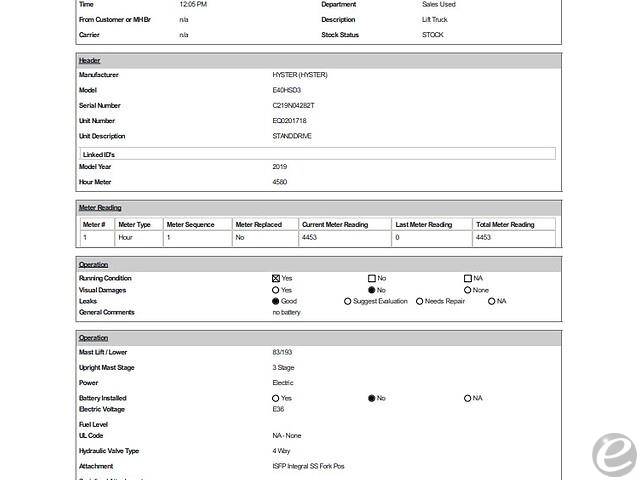
Task: Click the Meter Reading section title
Action: click(x=100, y=208)
